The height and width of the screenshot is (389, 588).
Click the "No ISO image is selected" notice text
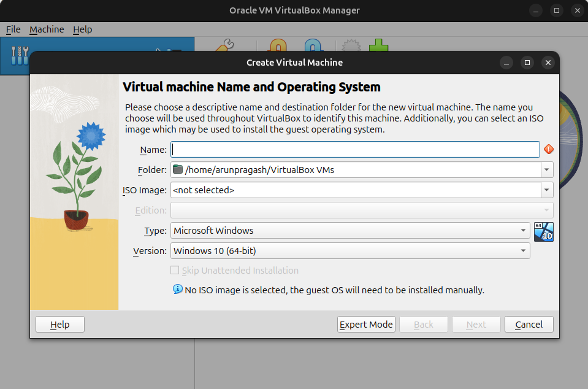[x=335, y=290]
